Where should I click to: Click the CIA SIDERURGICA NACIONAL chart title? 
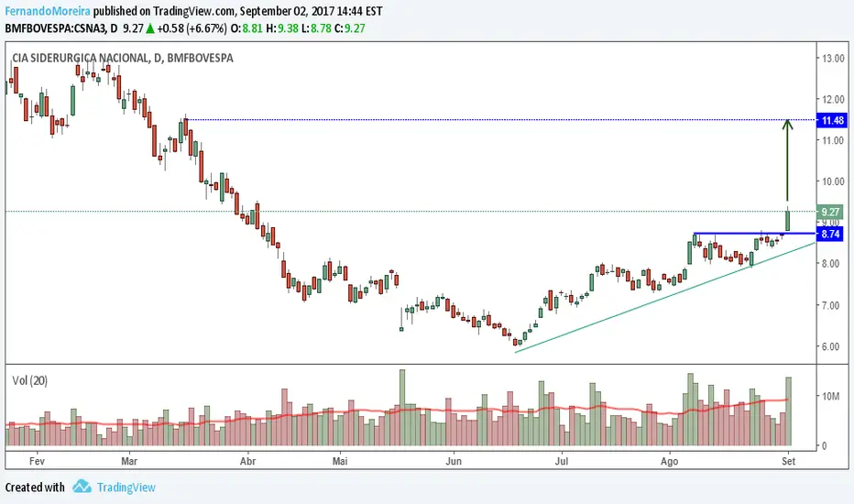[123, 58]
